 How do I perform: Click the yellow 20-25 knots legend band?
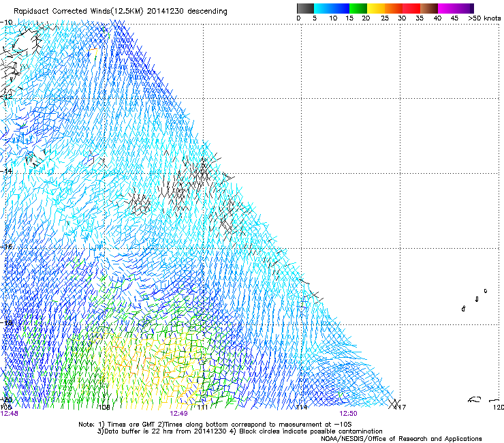(x=376, y=8)
